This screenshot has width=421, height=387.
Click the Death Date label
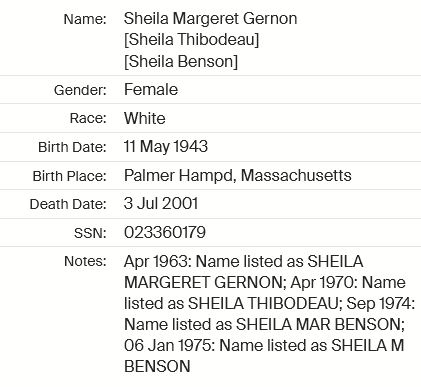68,204
